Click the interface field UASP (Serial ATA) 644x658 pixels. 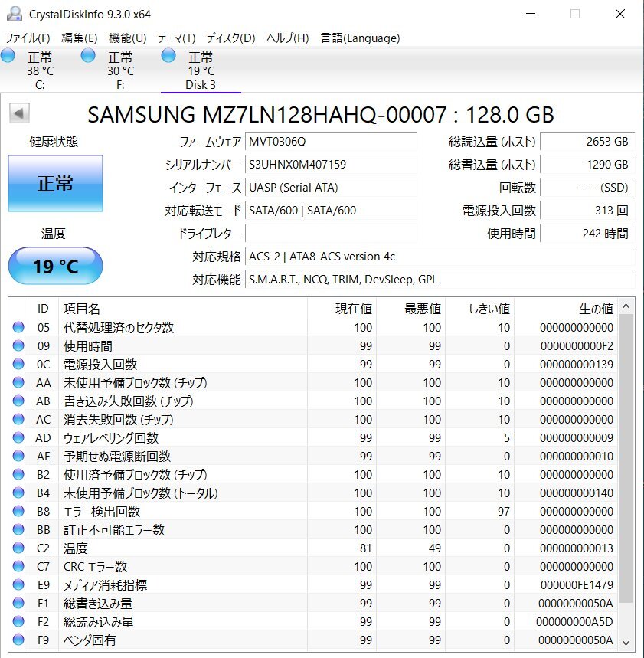(x=331, y=188)
